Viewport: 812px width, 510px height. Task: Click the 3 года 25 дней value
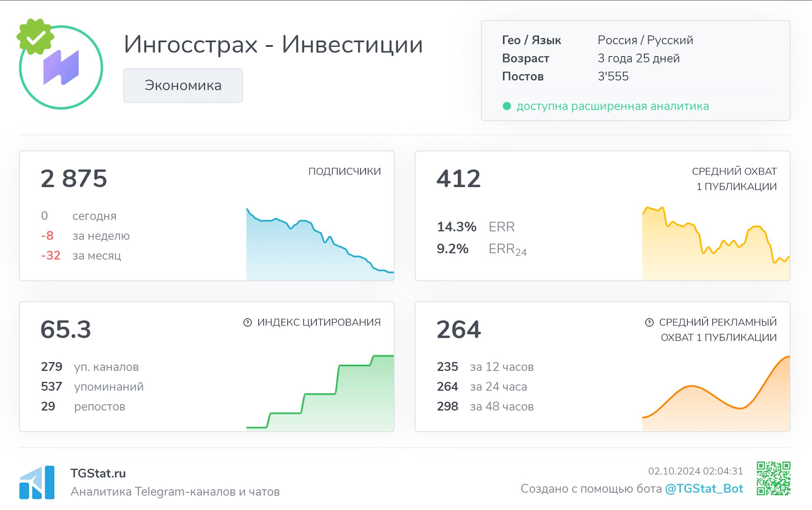pyautogui.click(x=638, y=58)
